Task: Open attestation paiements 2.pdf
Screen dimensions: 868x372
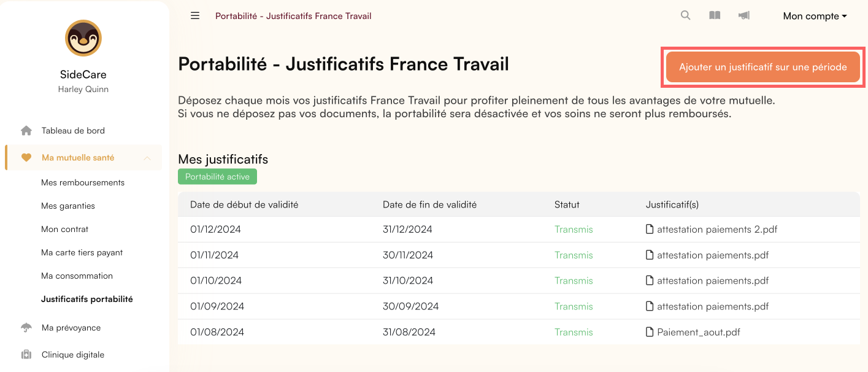Action: 717,230
